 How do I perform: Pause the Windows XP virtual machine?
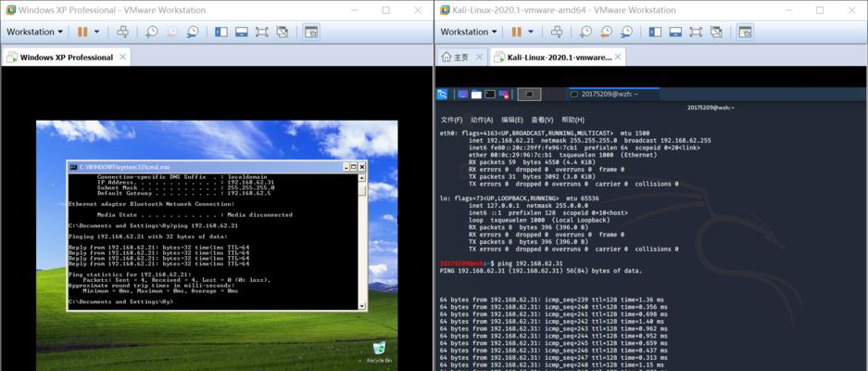click(82, 32)
